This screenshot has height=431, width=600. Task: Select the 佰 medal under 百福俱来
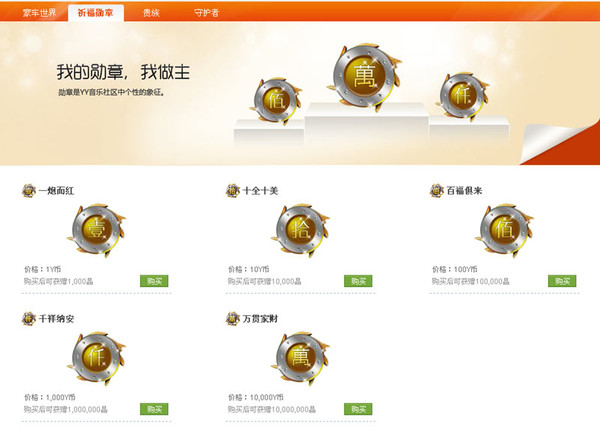(504, 230)
